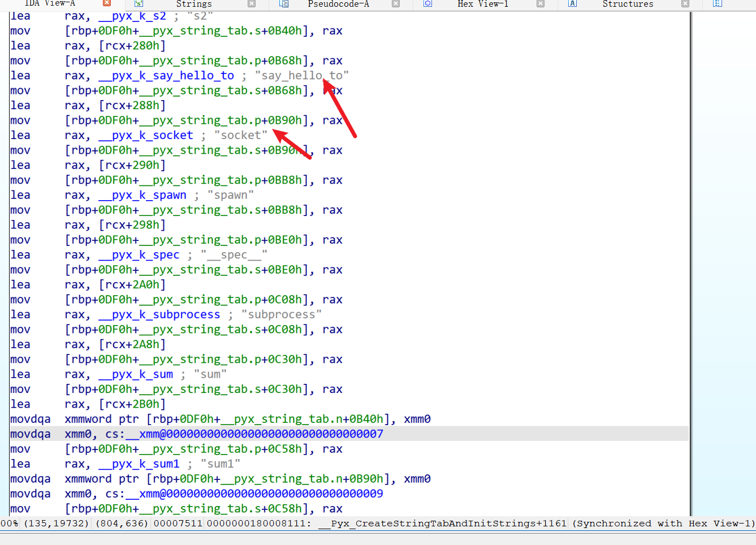Click the tab icon right of Structures

(718, 3)
